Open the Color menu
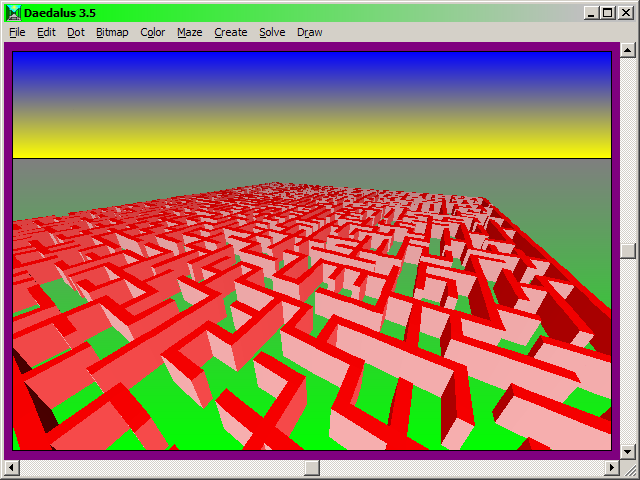The height and width of the screenshot is (480, 640). pyautogui.click(x=153, y=32)
